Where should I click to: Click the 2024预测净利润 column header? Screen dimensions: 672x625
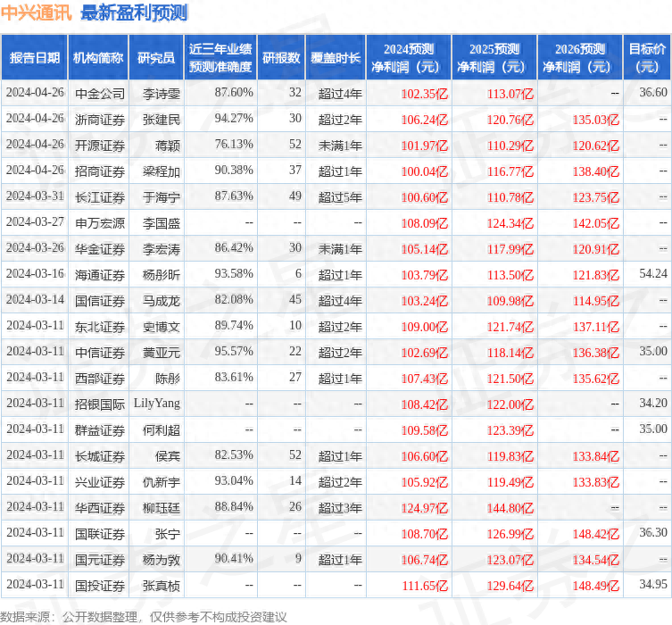[409, 58]
